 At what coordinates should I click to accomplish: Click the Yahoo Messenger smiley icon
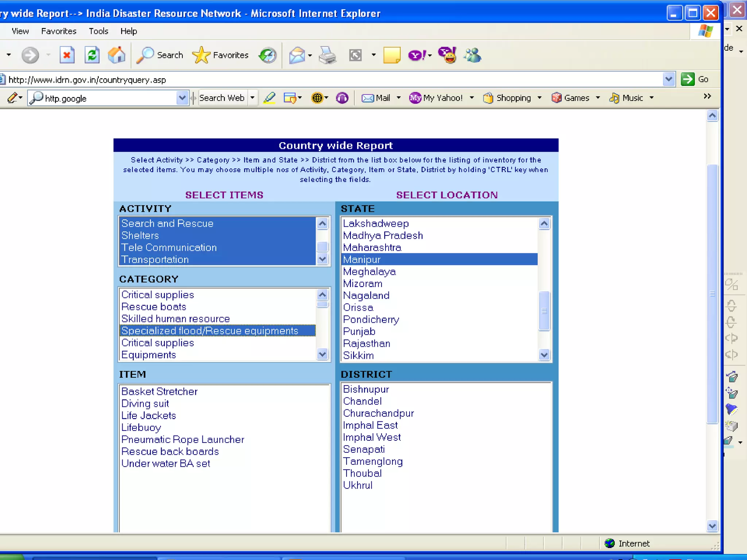point(448,55)
